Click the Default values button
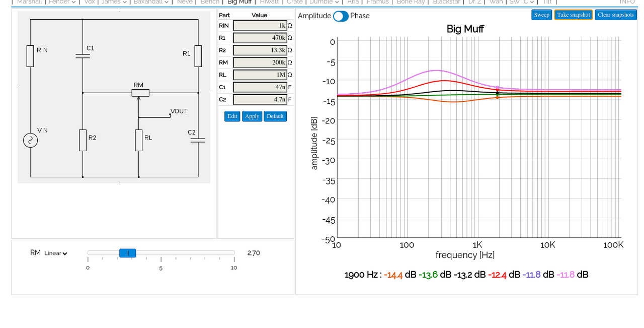 275,116
